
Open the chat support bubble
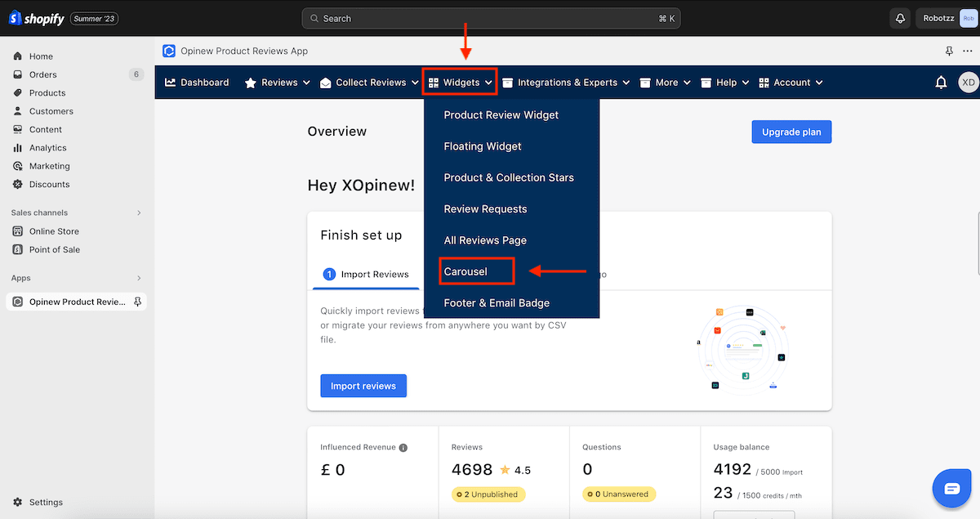(951, 488)
